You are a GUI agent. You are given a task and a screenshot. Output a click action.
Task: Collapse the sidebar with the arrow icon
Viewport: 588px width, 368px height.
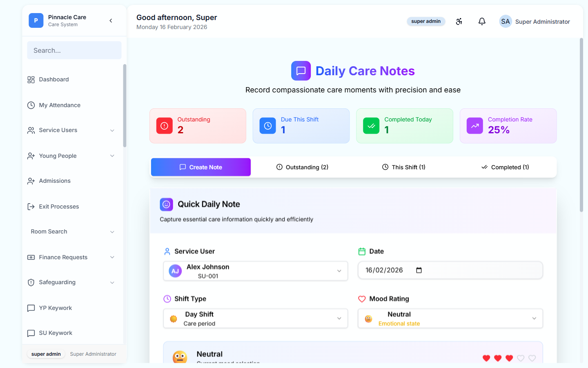click(x=111, y=20)
